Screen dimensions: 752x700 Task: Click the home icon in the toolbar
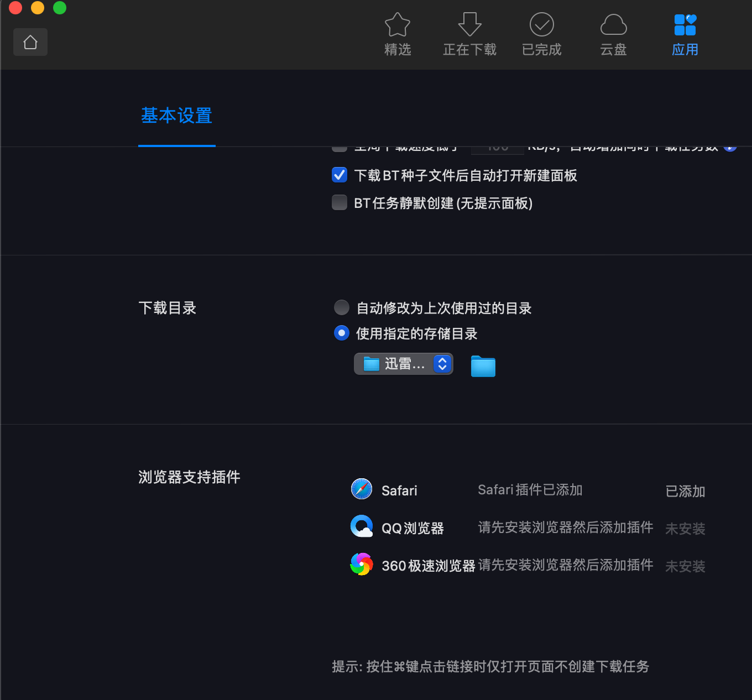[x=30, y=41]
